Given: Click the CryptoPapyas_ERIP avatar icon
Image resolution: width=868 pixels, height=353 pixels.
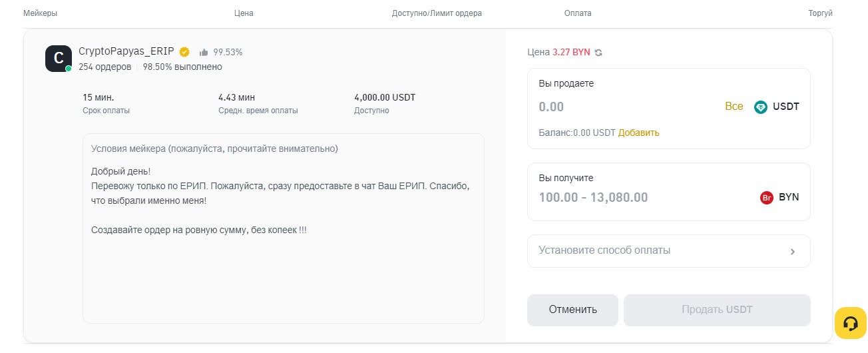Looking at the screenshot, I should click(58, 59).
